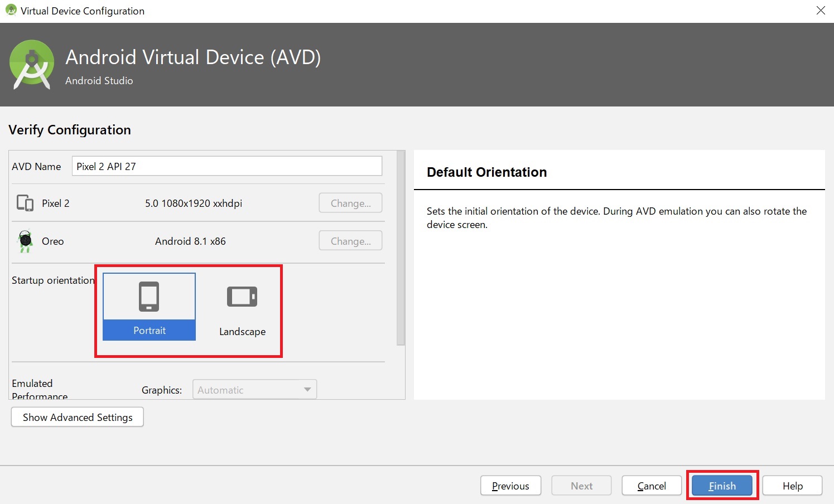Cancel the AVD configuration

coord(652,486)
